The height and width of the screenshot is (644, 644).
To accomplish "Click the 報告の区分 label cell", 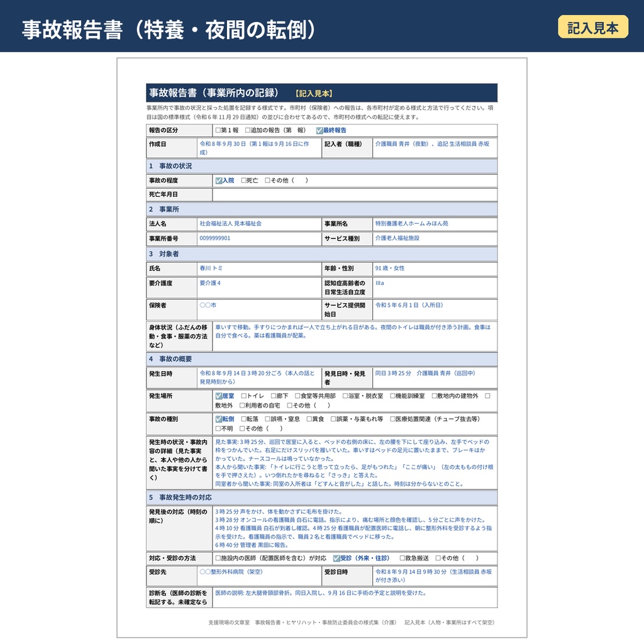I will [179, 130].
